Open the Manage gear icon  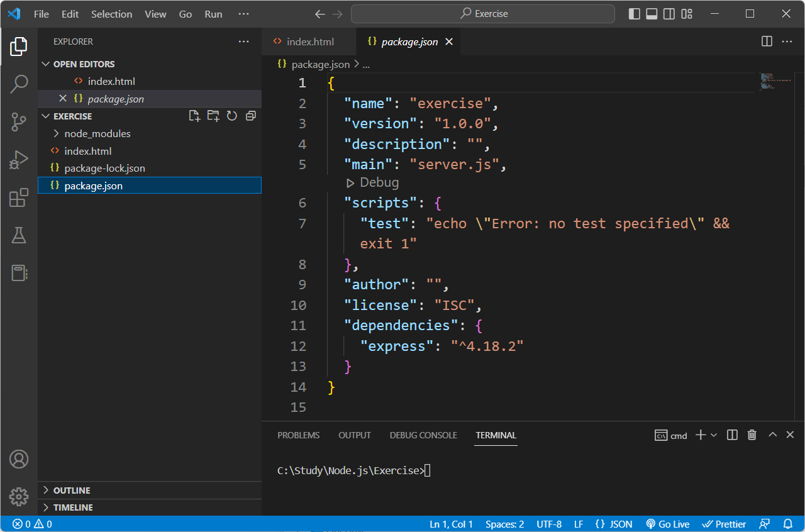[x=19, y=497]
